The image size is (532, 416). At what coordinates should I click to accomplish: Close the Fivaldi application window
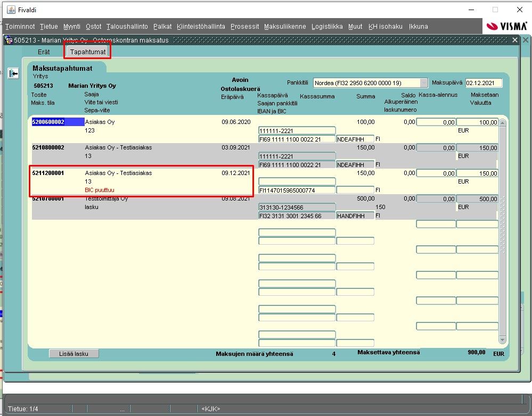(x=519, y=10)
